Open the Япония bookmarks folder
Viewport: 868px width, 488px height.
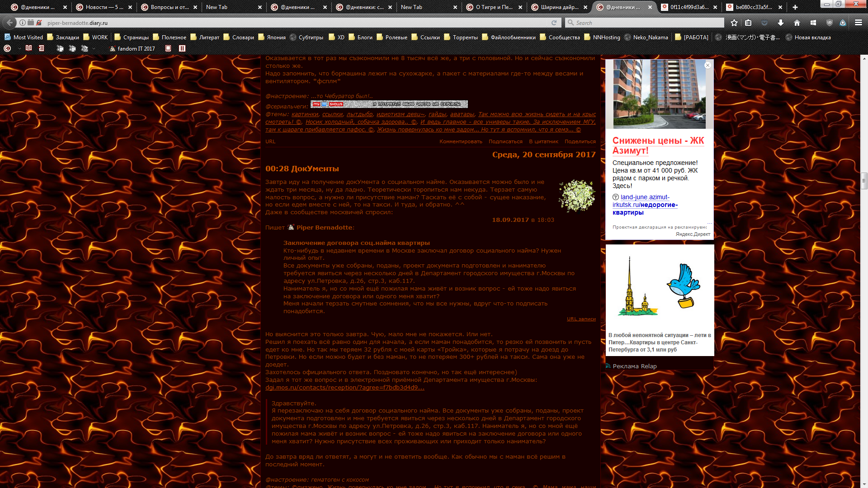(272, 38)
